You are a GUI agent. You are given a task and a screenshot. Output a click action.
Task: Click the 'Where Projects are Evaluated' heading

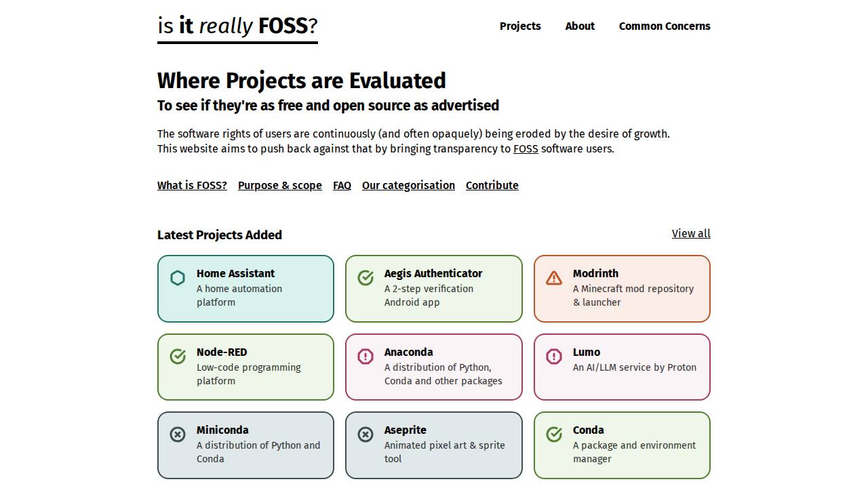tap(302, 81)
